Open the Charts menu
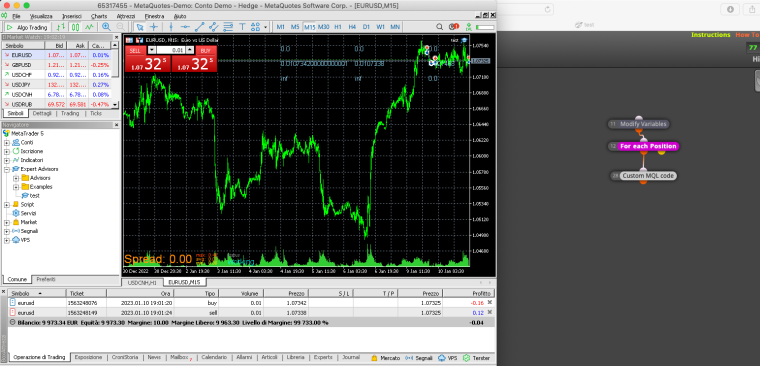Image resolution: width=760 pixels, height=366 pixels. (x=99, y=16)
